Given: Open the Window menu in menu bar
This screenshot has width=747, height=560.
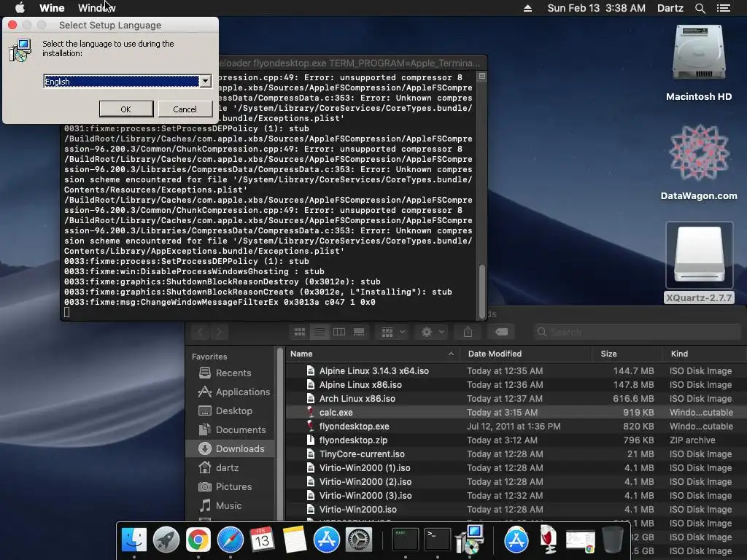Looking at the screenshot, I should (x=97, y=8).
